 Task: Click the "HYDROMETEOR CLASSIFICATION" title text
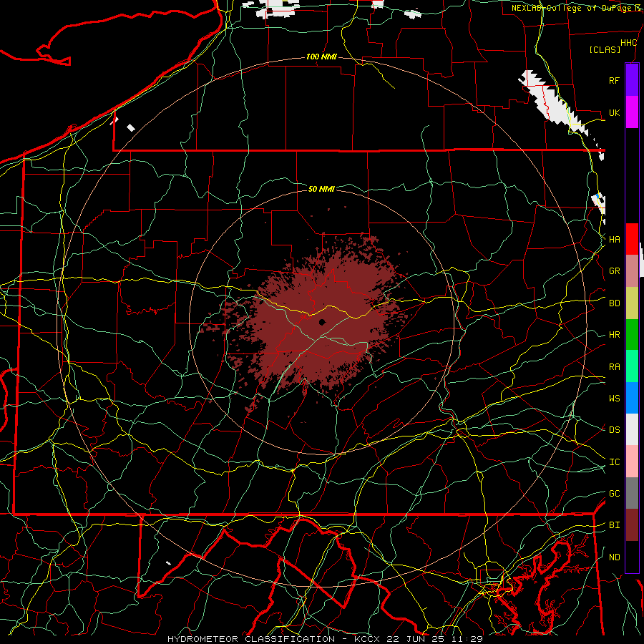coord(251,639)
